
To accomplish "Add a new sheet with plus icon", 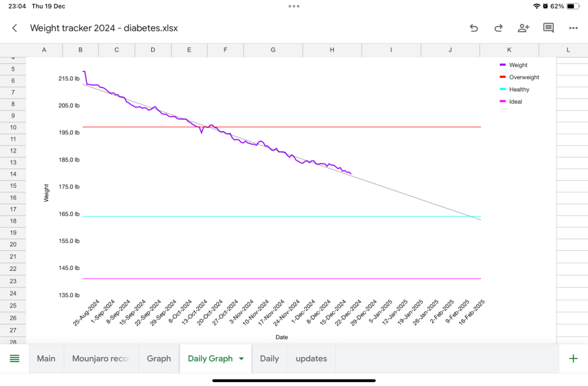I will [x=573, y=358].
